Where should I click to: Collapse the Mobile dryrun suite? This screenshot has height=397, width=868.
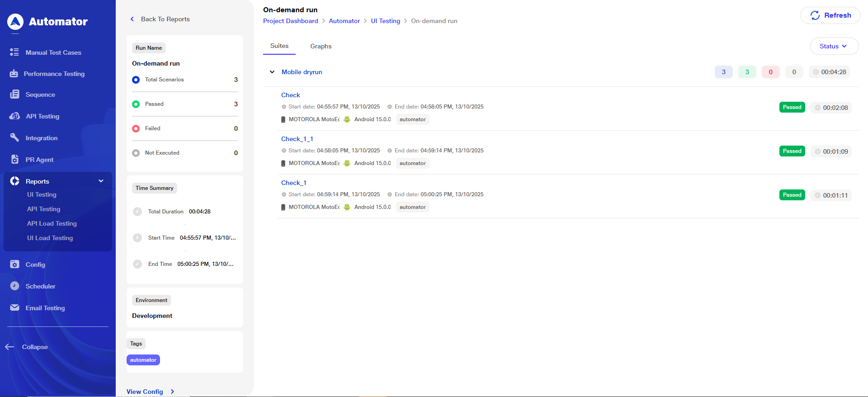click(x=272, y=72)
